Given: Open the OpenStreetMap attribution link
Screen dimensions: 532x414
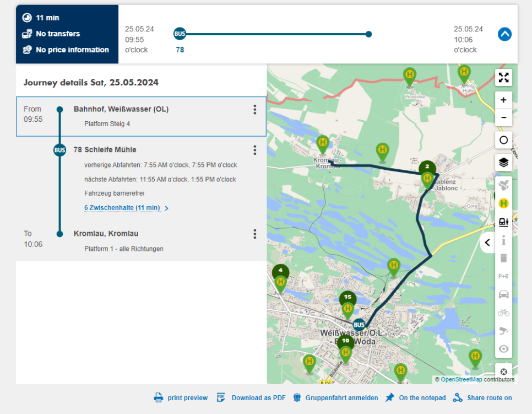Looking at the screenshot, I should tap(461, 379).
